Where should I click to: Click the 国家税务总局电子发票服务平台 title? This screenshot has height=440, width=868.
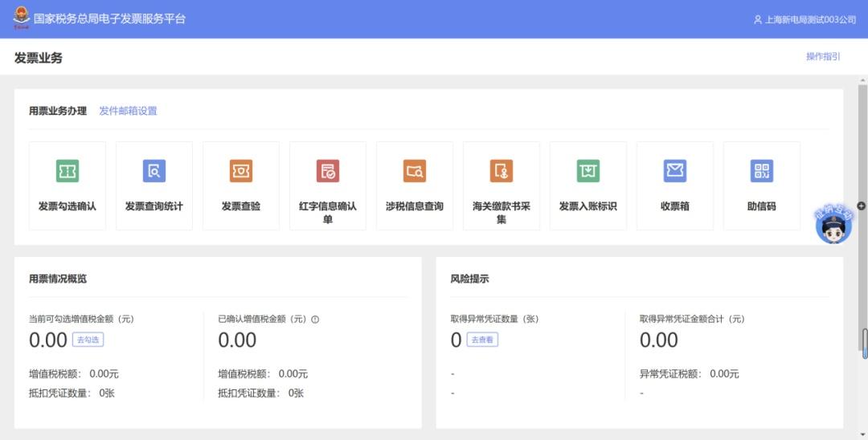[x=109, y=18]
